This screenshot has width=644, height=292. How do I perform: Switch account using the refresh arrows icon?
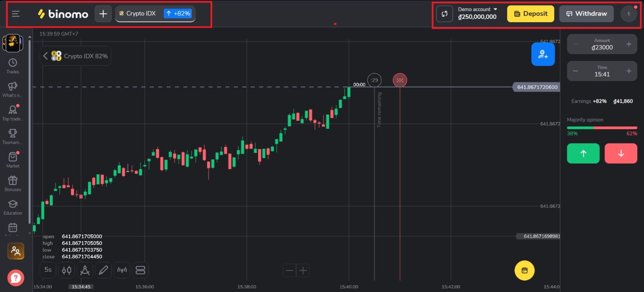point(444,14)
